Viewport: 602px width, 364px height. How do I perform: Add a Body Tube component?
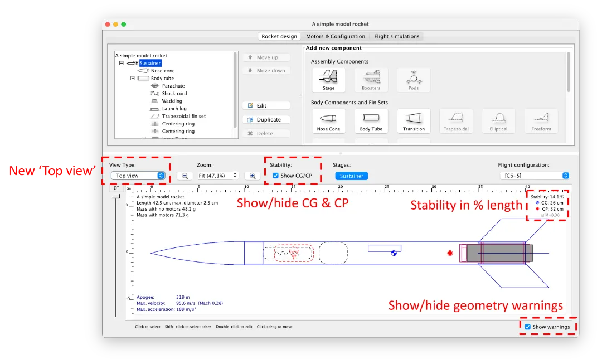(371, 121)
